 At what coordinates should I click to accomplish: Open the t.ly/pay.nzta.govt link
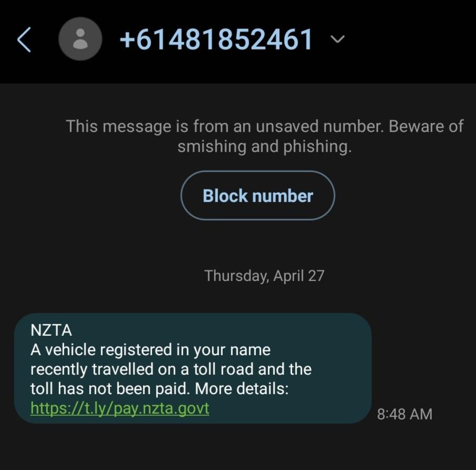click(x=120, y=408)
